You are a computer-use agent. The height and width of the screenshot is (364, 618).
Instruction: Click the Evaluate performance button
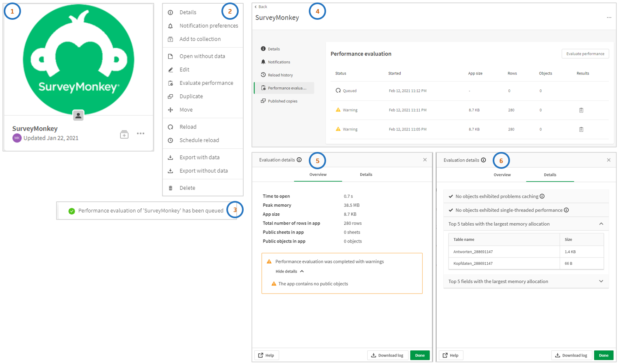coord(585,54)
